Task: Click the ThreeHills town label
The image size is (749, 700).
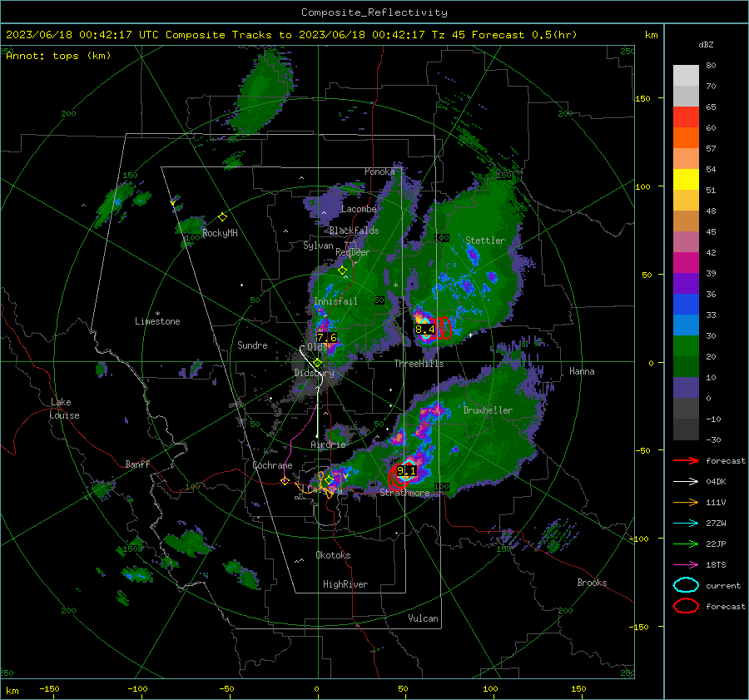Action: pos(419,364)
